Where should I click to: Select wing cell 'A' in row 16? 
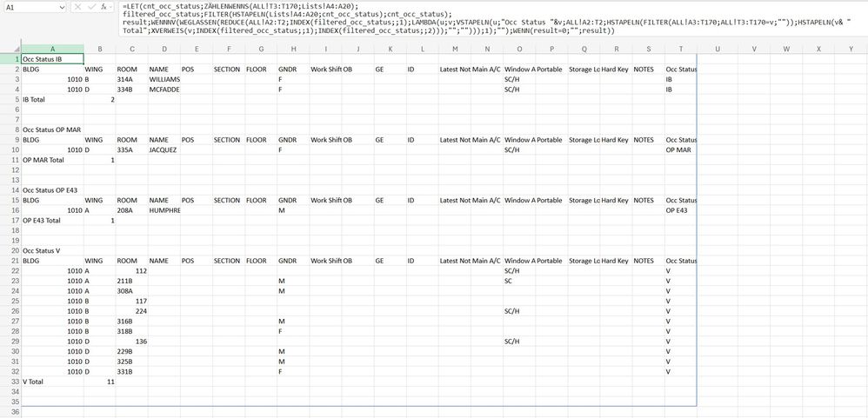point(100,210)
